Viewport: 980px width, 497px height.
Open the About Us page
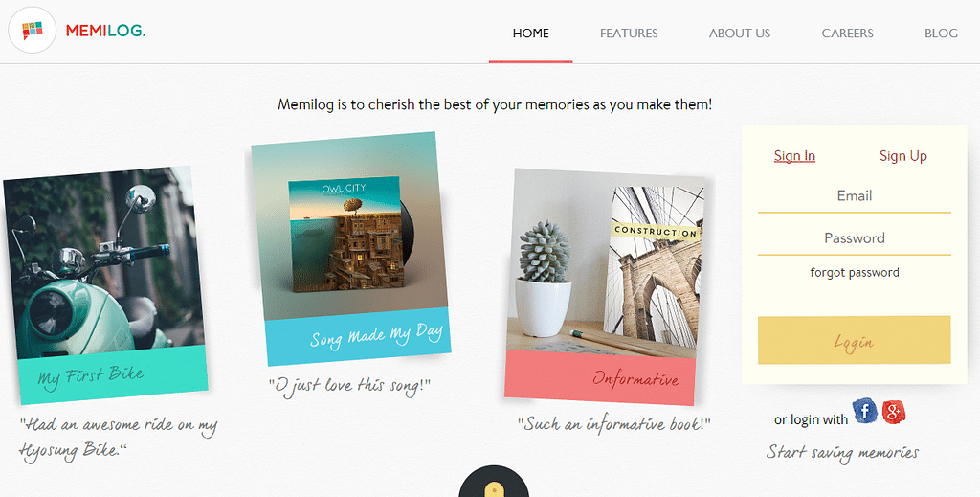point(740,34)
